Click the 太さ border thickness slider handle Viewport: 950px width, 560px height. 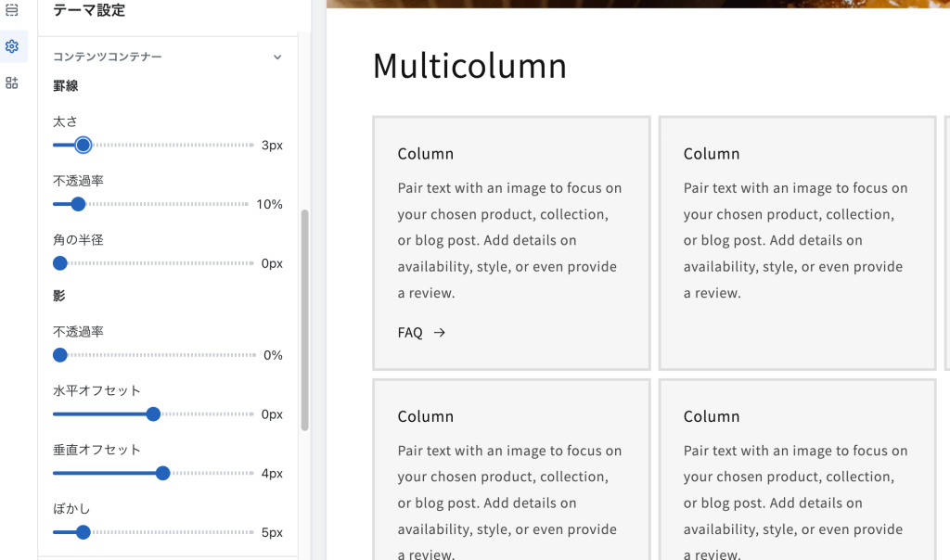[x=83, y=145]
